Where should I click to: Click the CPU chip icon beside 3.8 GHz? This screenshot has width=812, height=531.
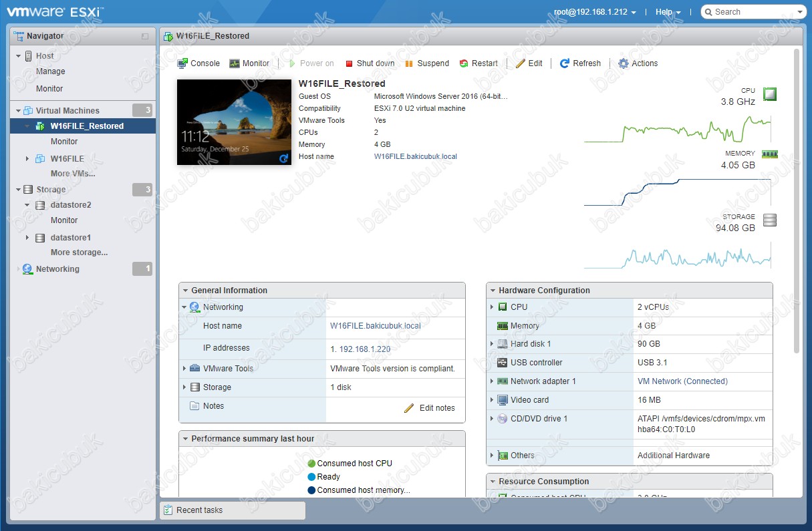770,94
